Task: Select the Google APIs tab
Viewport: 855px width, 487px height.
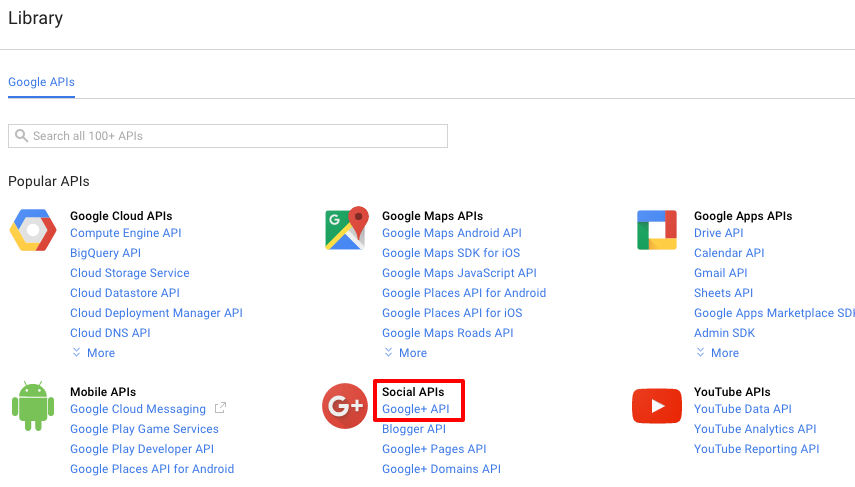Action: point(41,82)
